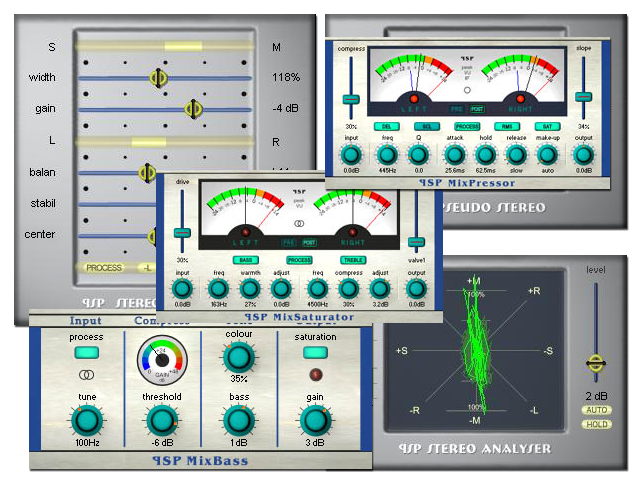Click the bass adjust knob showing 0.0dB
The width and height of the screenshot is (640, 480).
pos(281,289)
